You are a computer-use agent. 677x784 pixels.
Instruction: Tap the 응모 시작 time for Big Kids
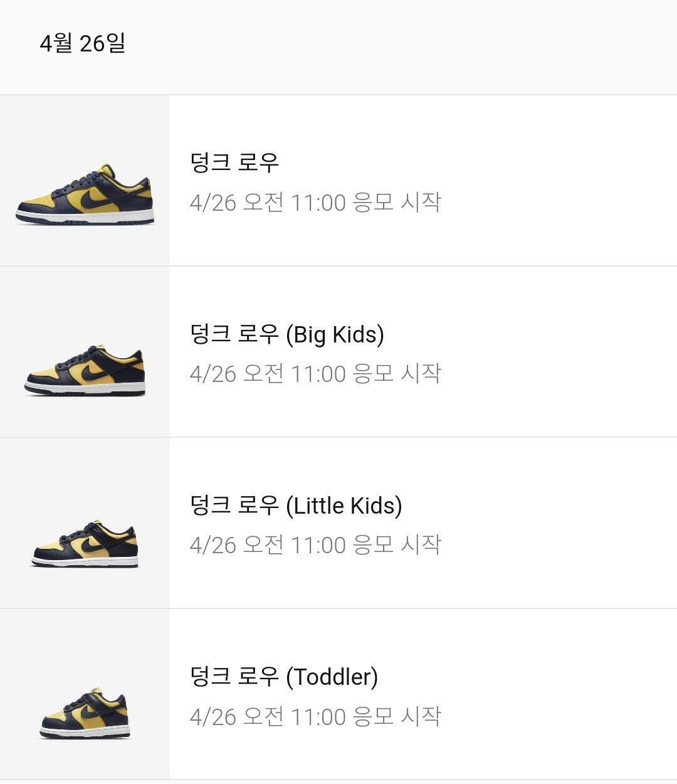[315, 374]
